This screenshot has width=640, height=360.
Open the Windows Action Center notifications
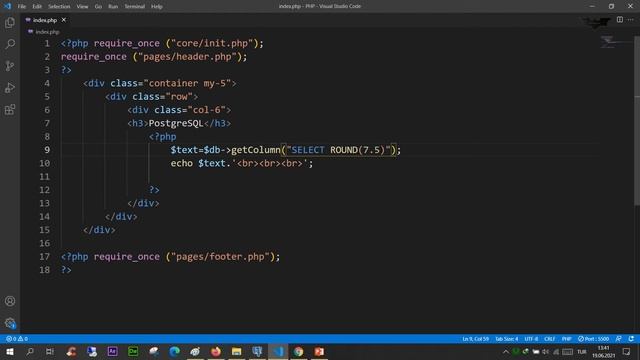[627, 351]
